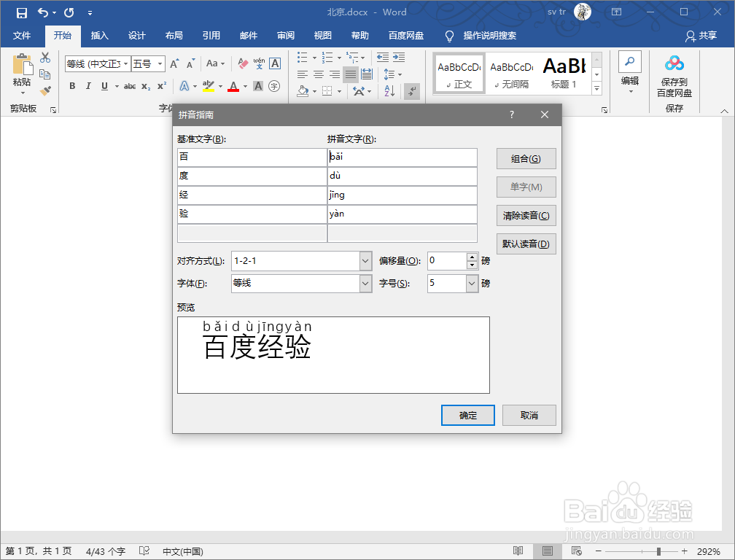Toggle Superscript formatting
The image size is (735, 560).
(162, 86)
